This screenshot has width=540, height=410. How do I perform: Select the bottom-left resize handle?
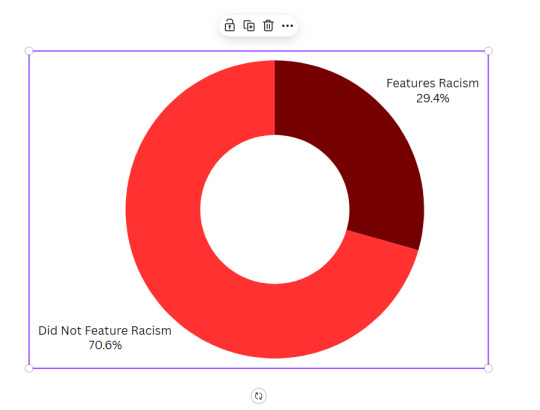[x=29, y=368]
